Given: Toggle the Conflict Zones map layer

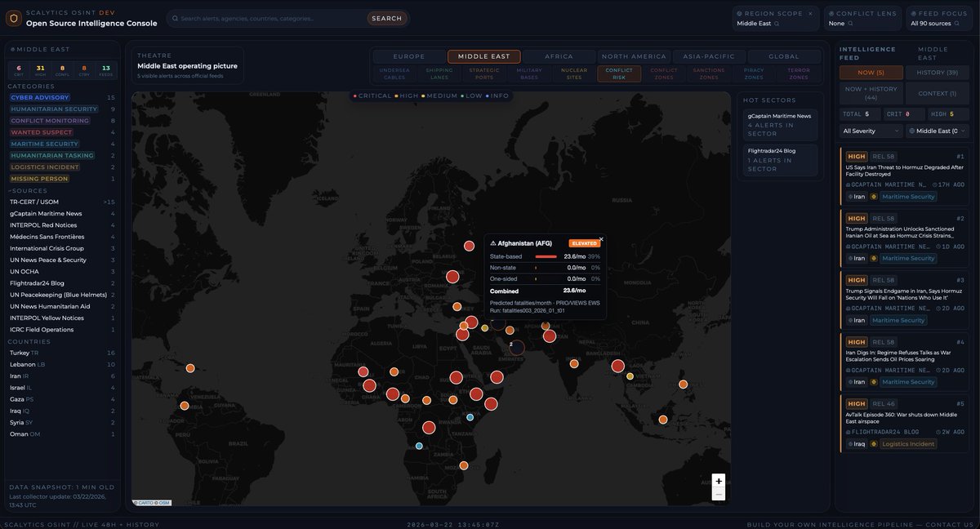Looking at the screenshot, I should pyautogui.click(x=663, y=73).
